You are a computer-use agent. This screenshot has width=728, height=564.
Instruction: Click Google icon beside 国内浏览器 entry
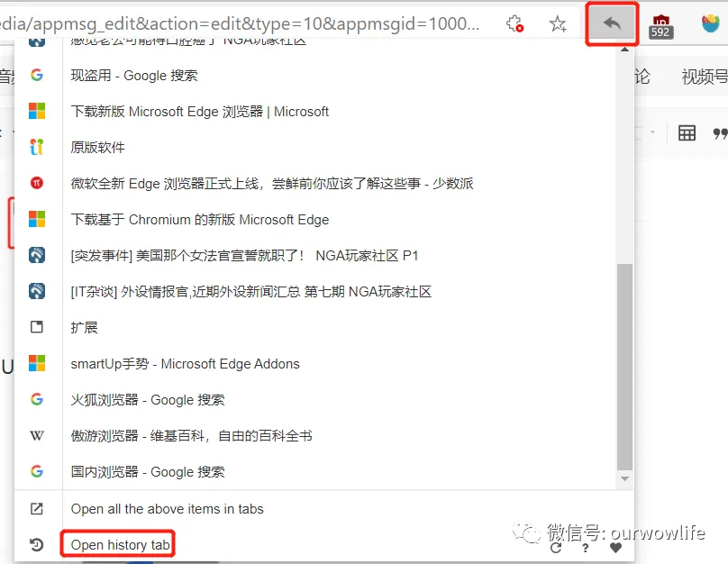coord(37,471)
